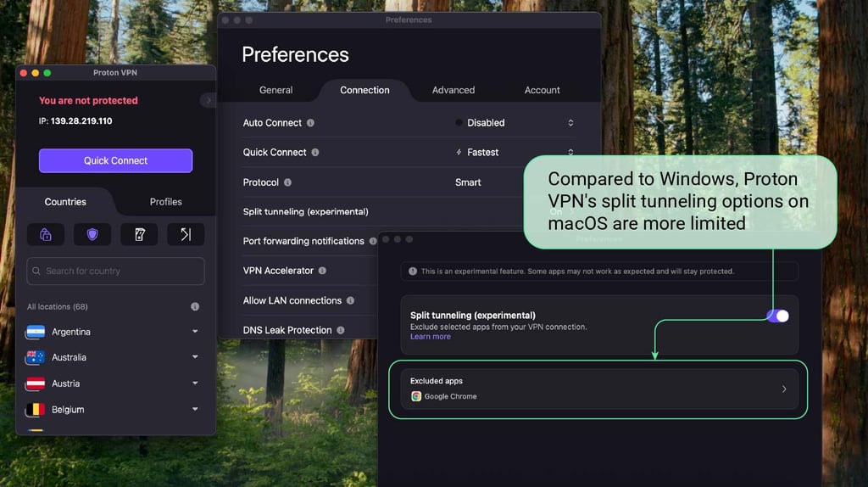Switch to the Profiles tab
Image resolution: width=868 pixels, height=487 pixels.
(x=165, y=202)
